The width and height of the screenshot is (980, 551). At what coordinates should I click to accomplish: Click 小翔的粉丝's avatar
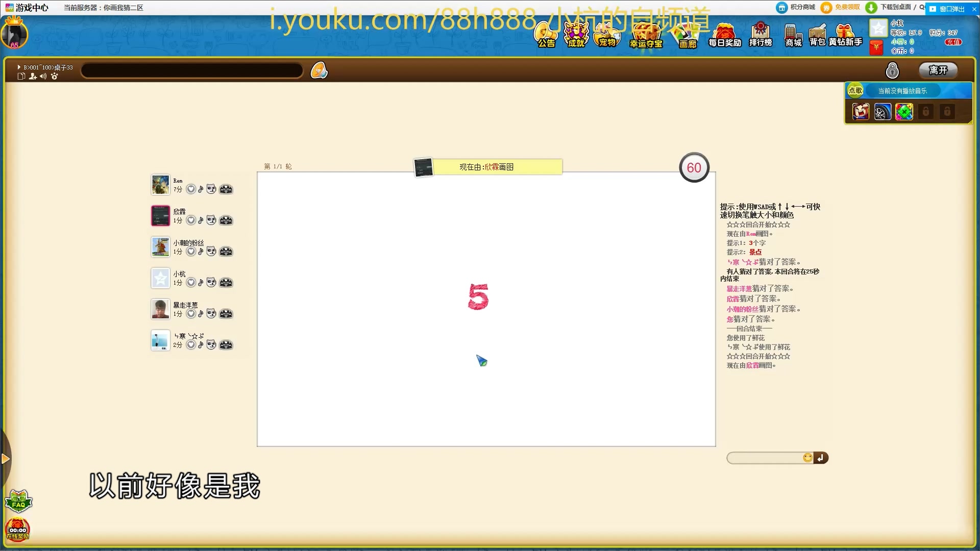coord(160,247)
